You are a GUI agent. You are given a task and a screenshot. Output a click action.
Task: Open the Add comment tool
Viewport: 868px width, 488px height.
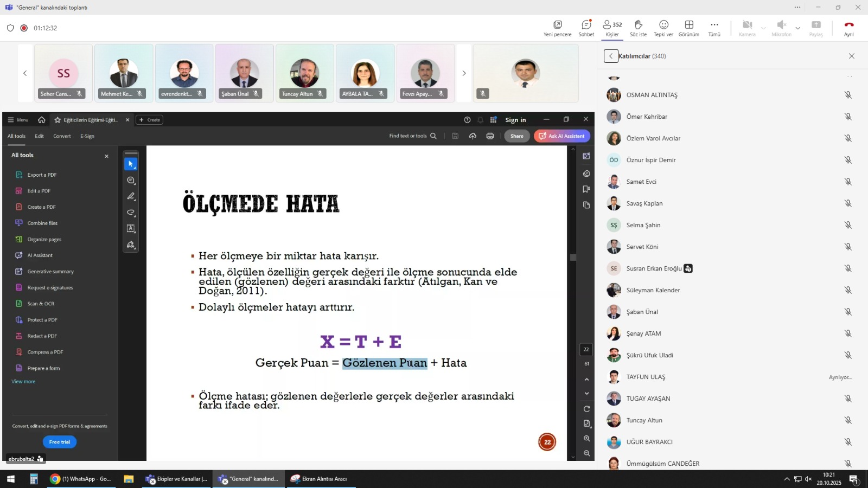130,179
